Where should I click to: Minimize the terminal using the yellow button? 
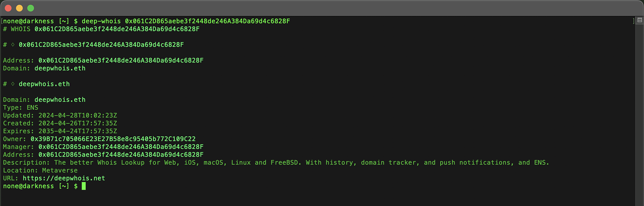[19, 8]
